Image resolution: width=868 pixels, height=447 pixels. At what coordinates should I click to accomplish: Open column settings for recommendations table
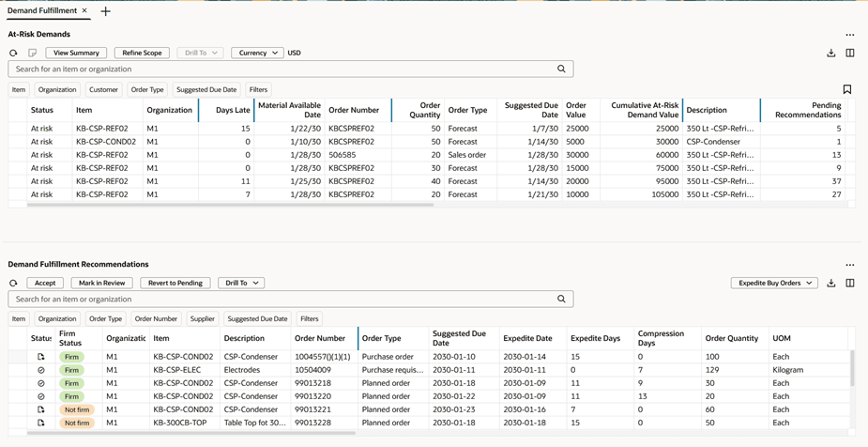coord(850,283)
